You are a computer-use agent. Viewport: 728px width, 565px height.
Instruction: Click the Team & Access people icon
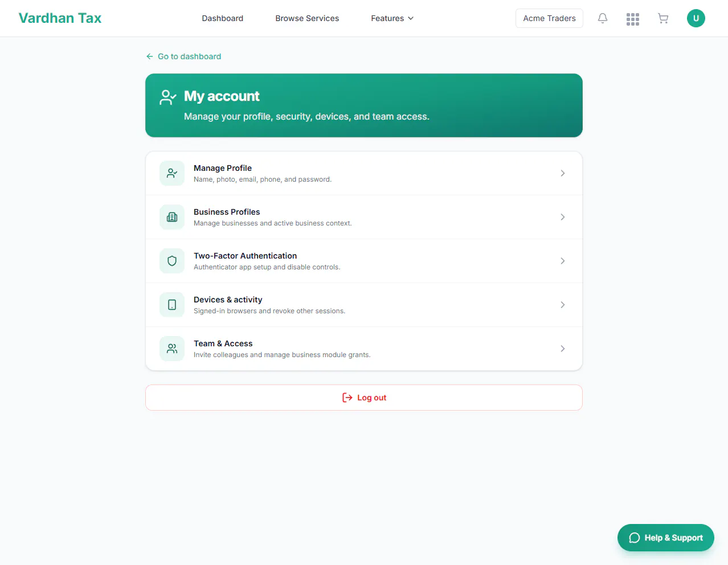click(x=172, y=349)
